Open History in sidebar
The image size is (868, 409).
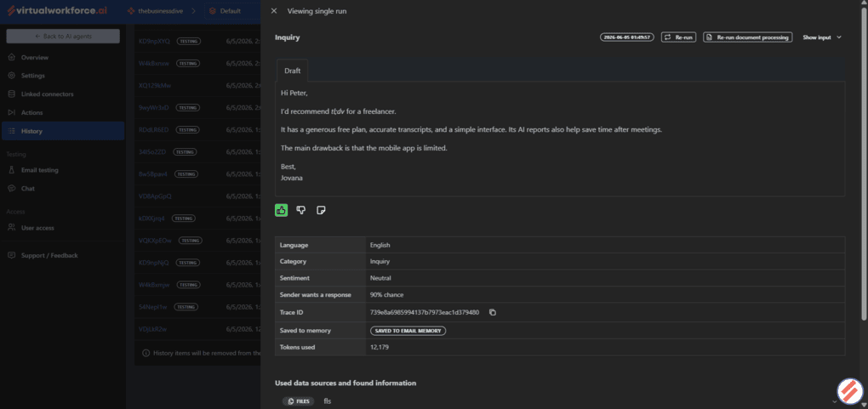tap(63, 131)
